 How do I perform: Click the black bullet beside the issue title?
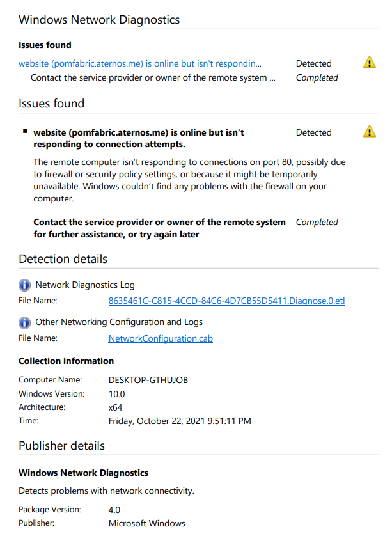click(26, 131)
